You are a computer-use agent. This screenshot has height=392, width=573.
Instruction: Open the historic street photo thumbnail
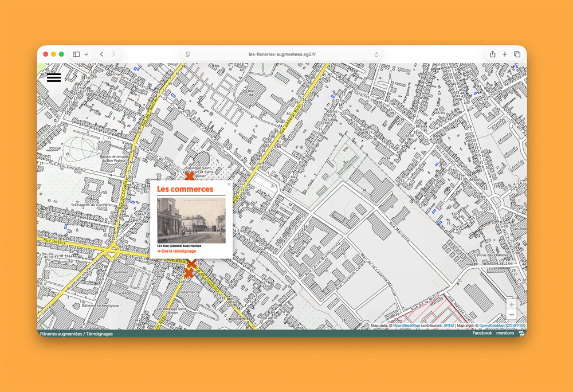pos(191,220)
